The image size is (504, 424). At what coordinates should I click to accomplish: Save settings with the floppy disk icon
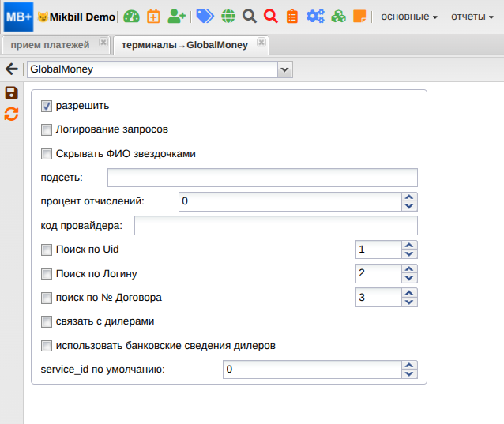[12, 93]
